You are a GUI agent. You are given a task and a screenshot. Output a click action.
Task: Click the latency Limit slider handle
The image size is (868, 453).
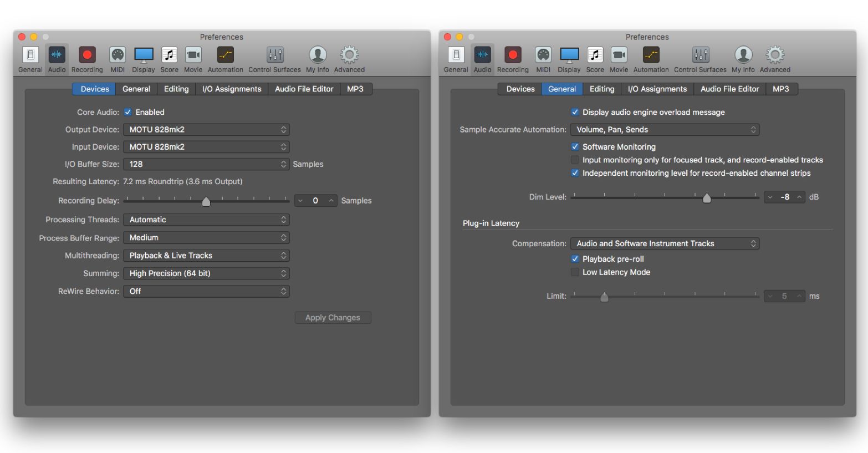coord(604,297)
